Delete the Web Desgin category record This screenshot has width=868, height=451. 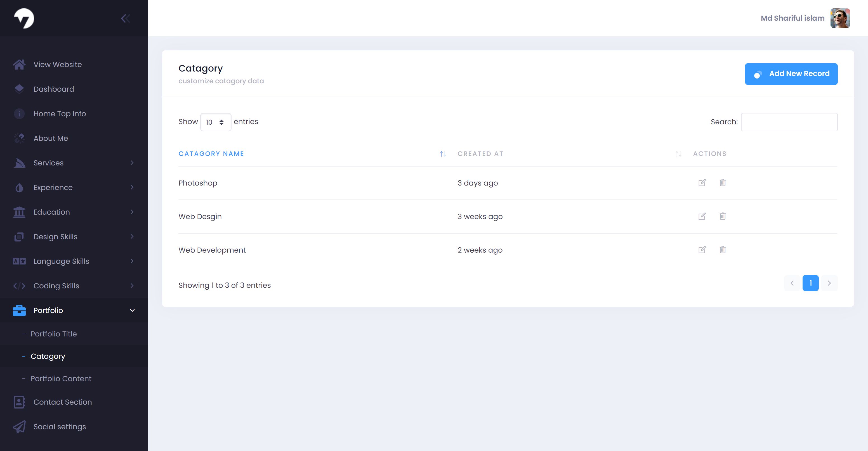coord(722,216)
